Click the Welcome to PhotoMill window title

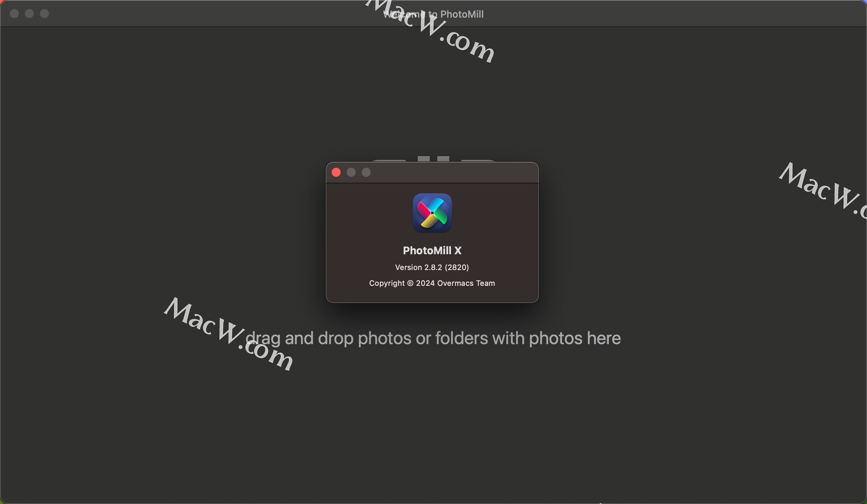433,14
